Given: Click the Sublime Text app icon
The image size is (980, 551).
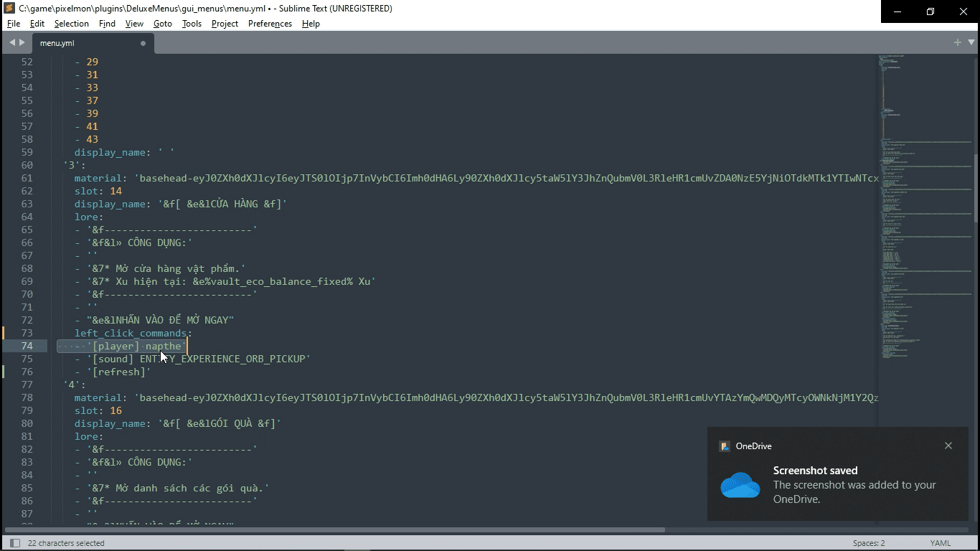Looking at the screenshot, I should (x=9, y=9).
